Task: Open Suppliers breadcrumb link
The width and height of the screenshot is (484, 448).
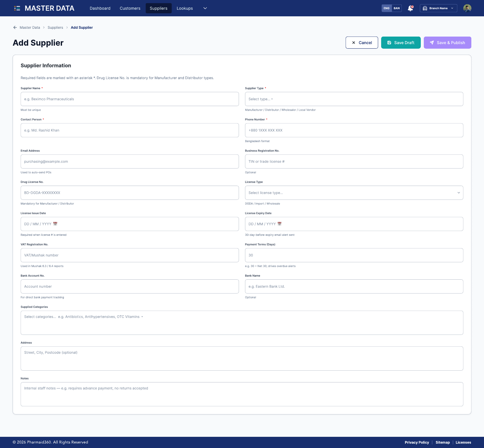Action: (x=55, y=28)
